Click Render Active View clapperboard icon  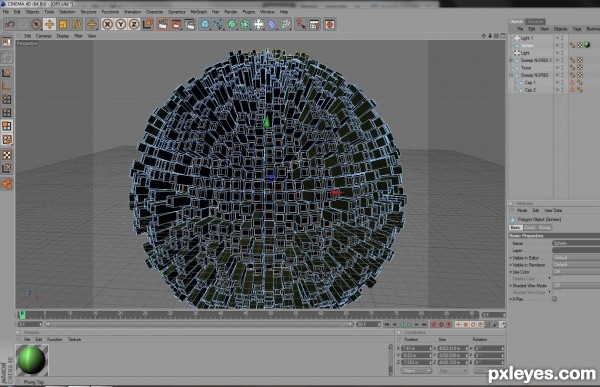[163, 24]
